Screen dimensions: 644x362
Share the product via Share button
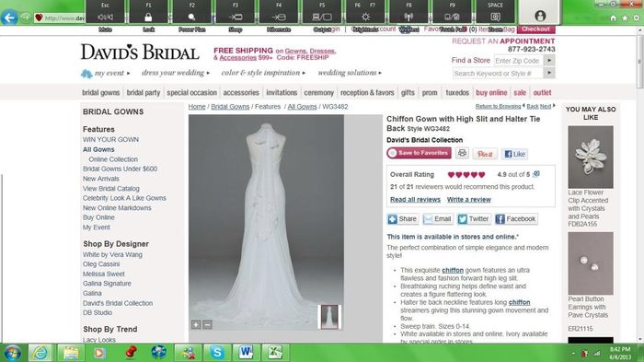pyautogui.click(x=402, y=219)
